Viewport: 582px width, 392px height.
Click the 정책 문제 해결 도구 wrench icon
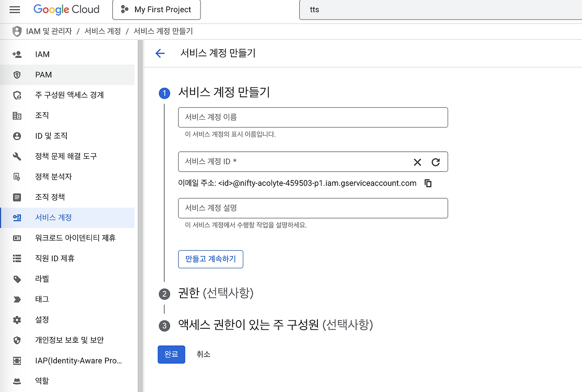point(17,156)
